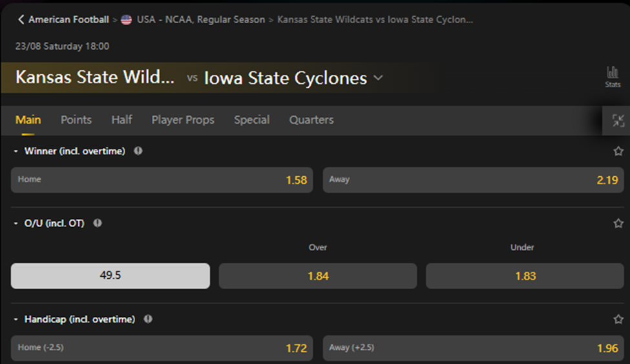Open the match selector dropdown chevron
The height and width of the screenshot is (364, 630).
point(378,78)
